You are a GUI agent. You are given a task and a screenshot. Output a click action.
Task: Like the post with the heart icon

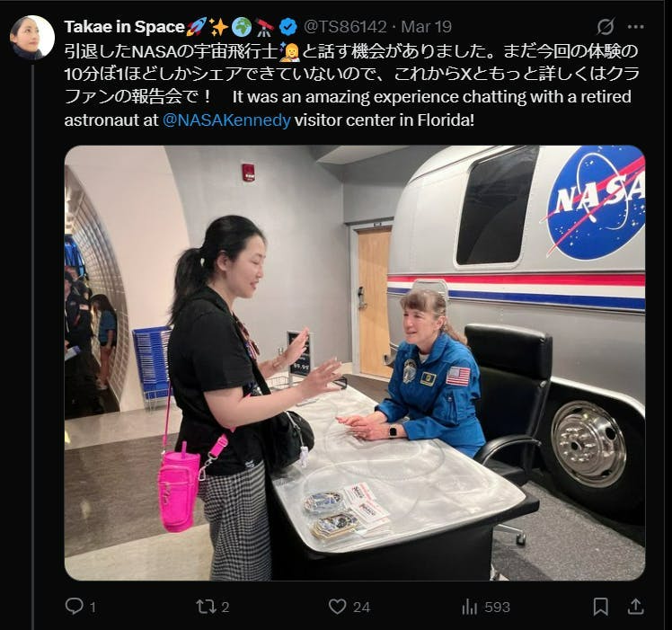click(337, 607)
